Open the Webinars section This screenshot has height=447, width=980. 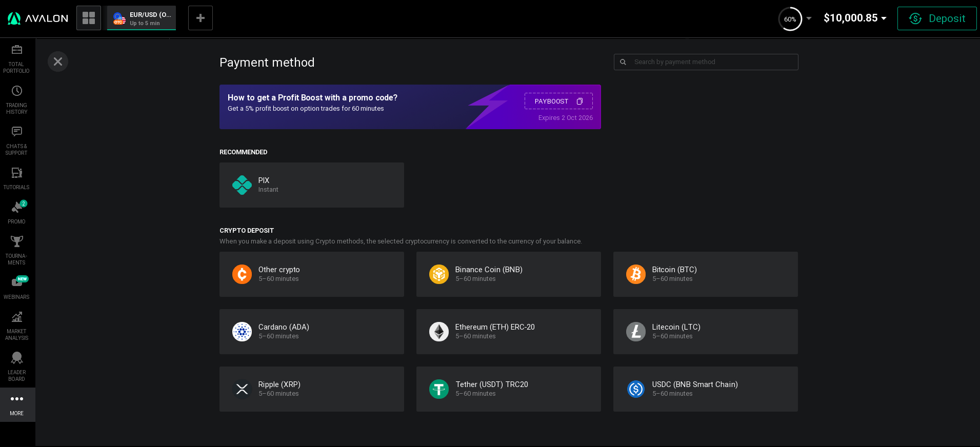click(16, 288)
